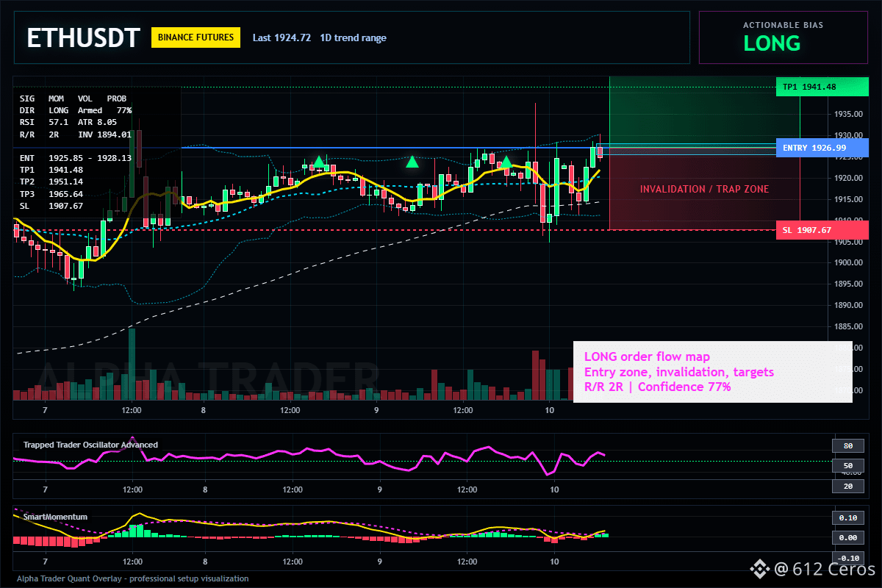
Task: Click the rightmost green triangle signal marker
Action: click(506, 161)
